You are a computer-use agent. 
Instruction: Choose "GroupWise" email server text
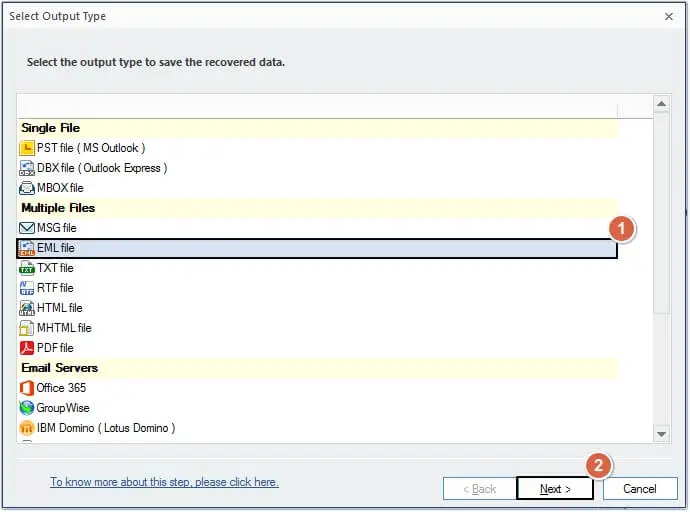(x=63, y=408)
